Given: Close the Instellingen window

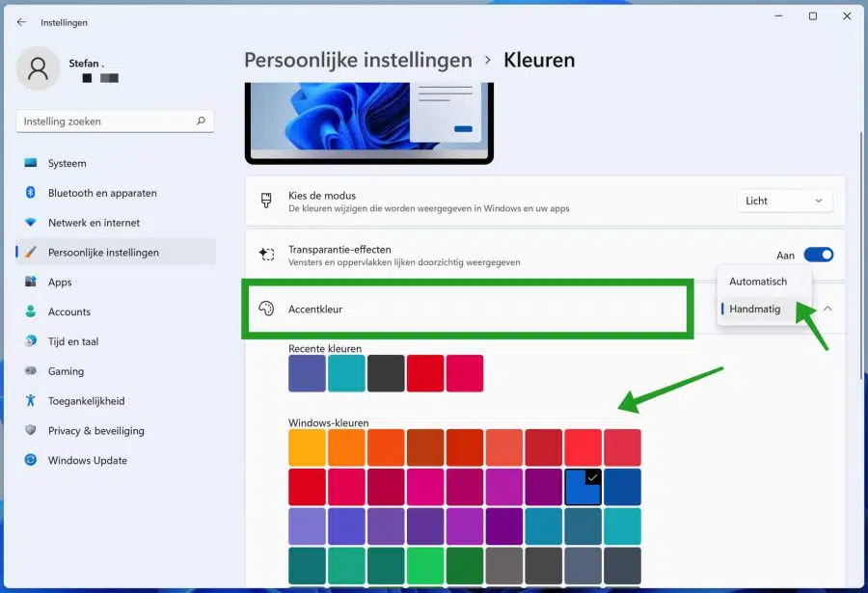Looking at the screenshot, I should 847,16.
